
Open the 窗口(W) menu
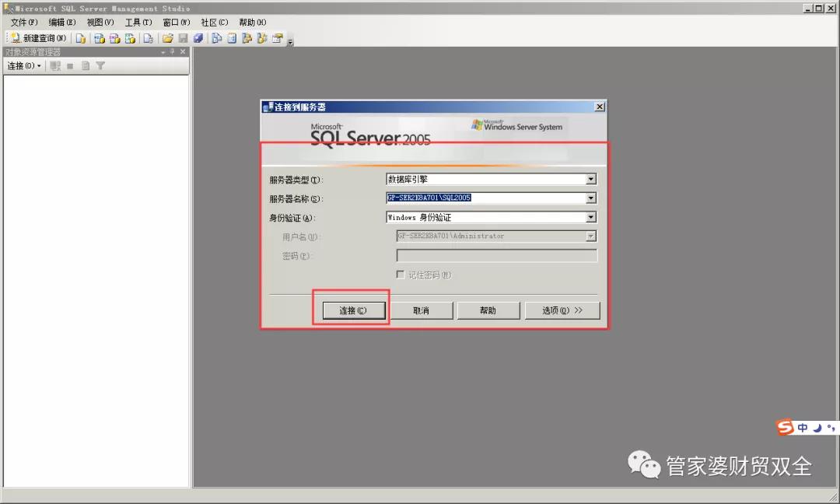tap(177, 22)
